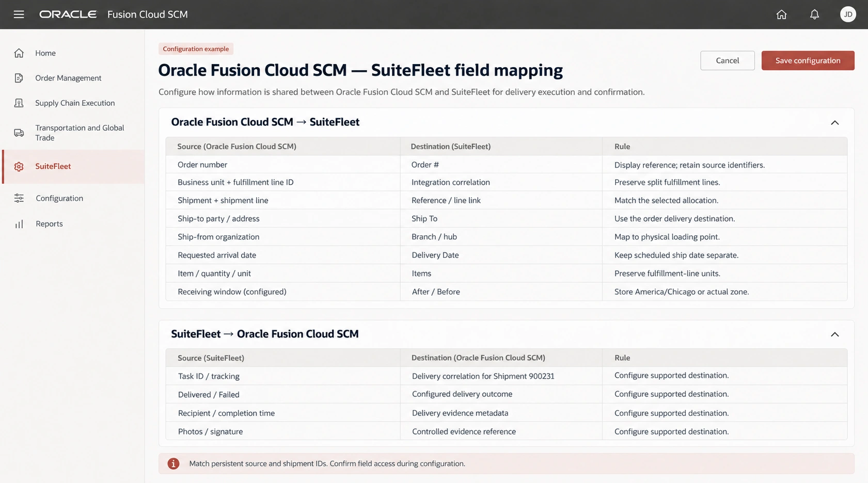This screenshot has height=483, width=868.
Task: Click Controlled evidence reference cell
Action: click(x=501, y=431)
